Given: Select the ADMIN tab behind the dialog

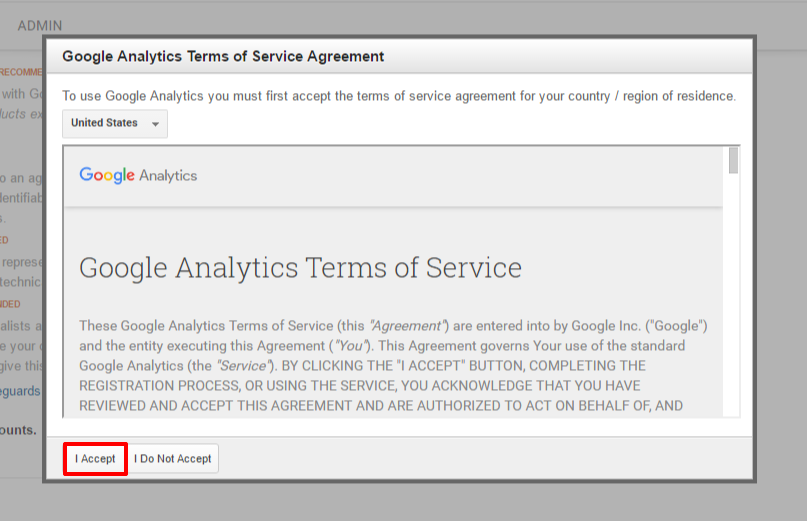Looking at the screenshot, I should (40, 26).
